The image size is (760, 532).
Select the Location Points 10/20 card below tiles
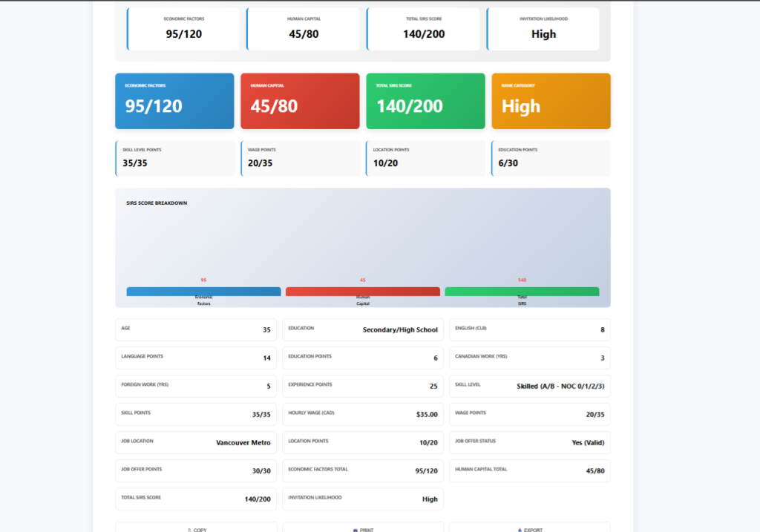(x=425, y=159)
